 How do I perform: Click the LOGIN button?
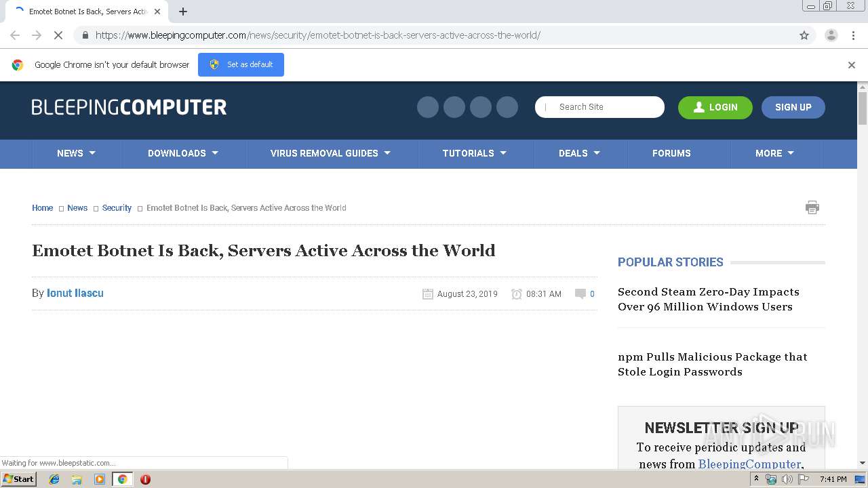click(x=715, y=107)
